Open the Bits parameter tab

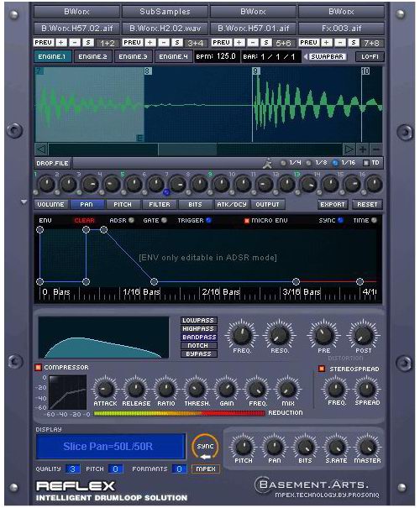195,204
